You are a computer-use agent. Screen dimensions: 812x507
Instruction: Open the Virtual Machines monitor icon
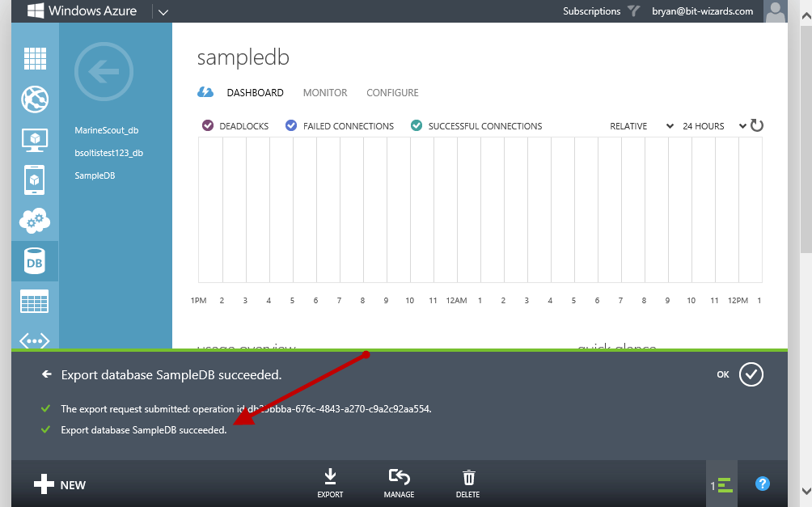(x=35, y=140)
